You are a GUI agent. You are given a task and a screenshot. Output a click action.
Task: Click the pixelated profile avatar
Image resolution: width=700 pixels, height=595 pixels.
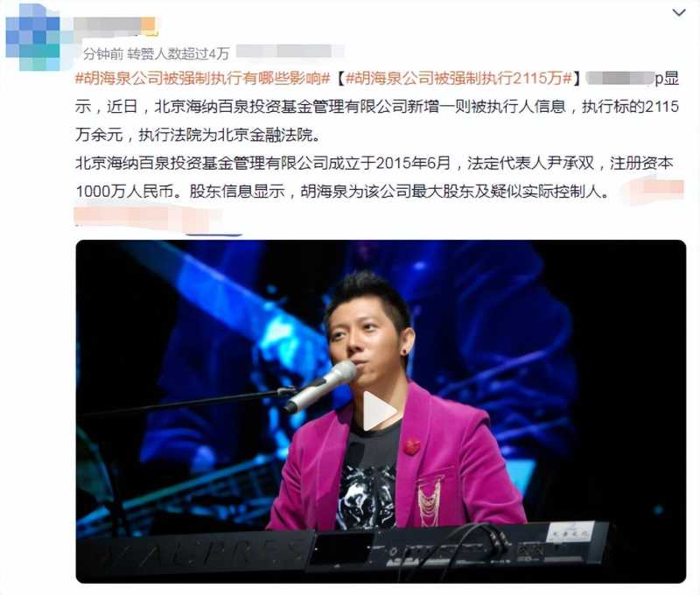coord(32,38)
